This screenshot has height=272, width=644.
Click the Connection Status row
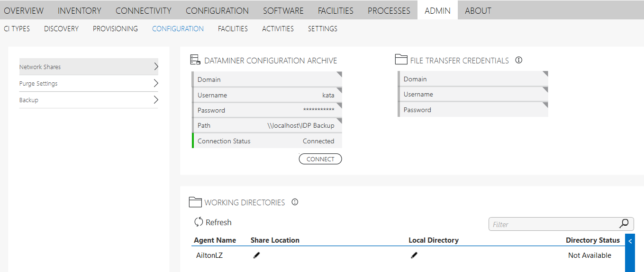(x=267, y=141)
